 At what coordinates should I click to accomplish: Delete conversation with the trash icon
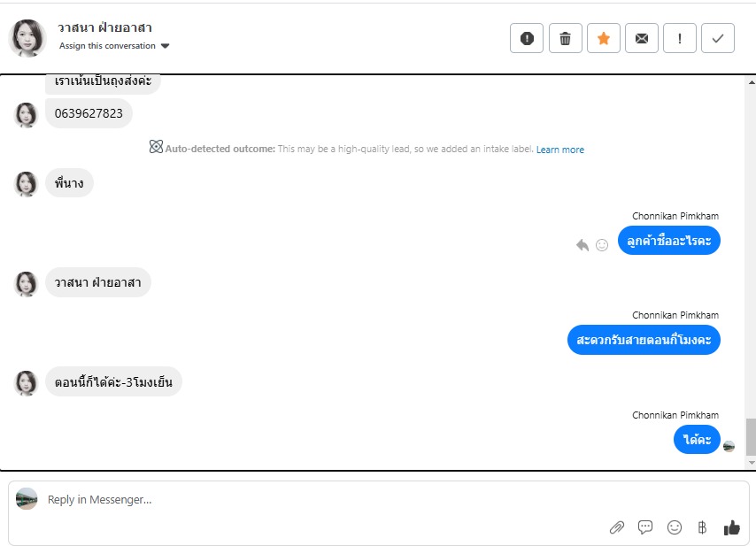tap(566, 38)
